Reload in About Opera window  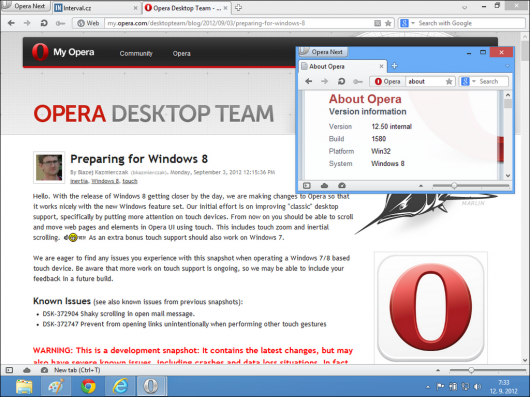pos(341,81)
